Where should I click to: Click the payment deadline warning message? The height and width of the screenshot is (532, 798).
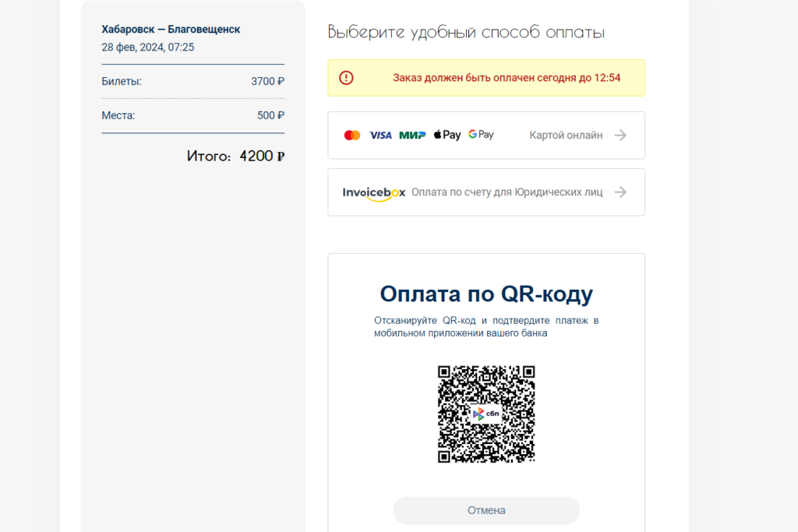click(507, 78)
